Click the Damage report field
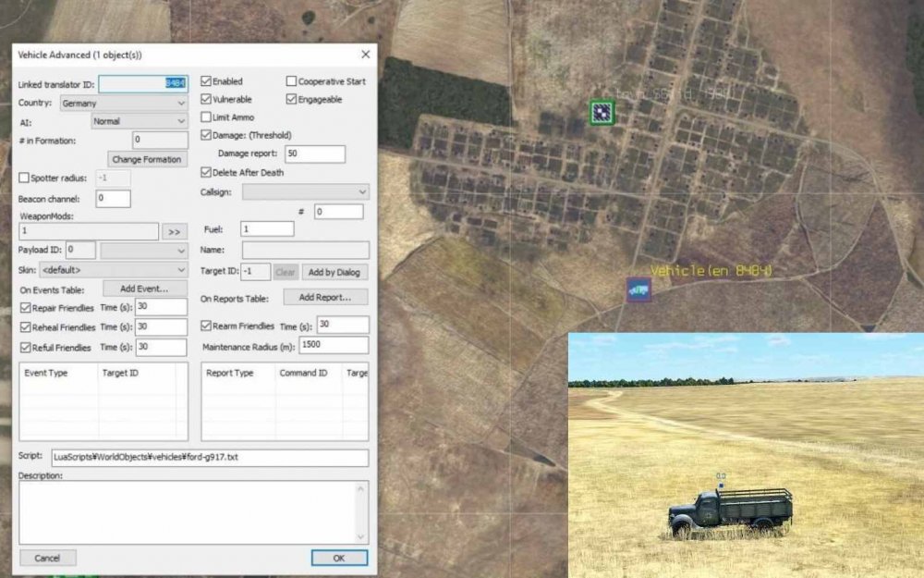 315,154
